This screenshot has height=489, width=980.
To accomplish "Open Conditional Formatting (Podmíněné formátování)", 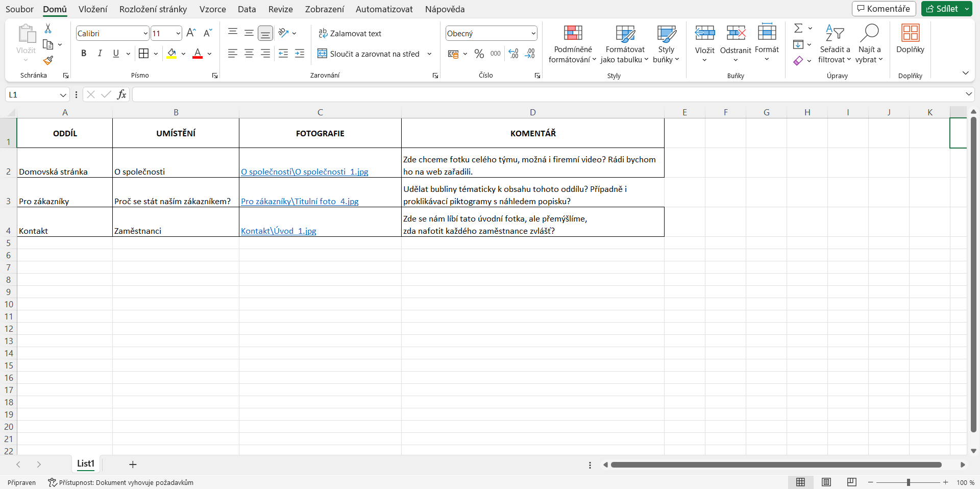I will [x=573, y=44].
